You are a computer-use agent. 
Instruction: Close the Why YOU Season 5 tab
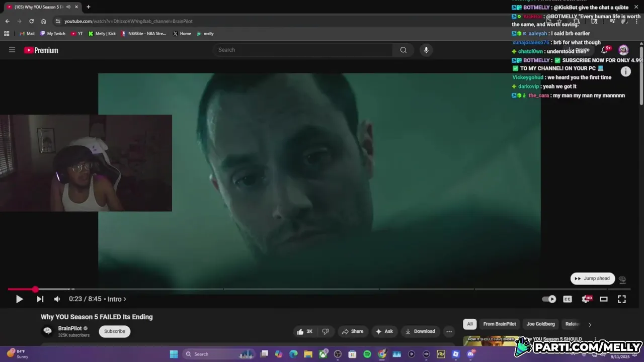click(x=76, y=7)
